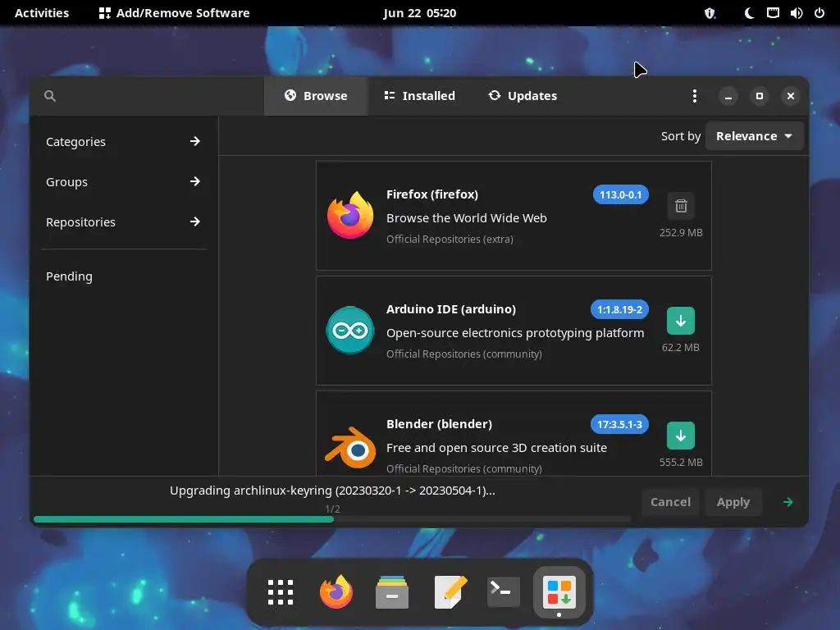Image resolution: width=840 pixels, height=630 pixels.
Task: Switch to the Updates tab
Action: [523, 96]
